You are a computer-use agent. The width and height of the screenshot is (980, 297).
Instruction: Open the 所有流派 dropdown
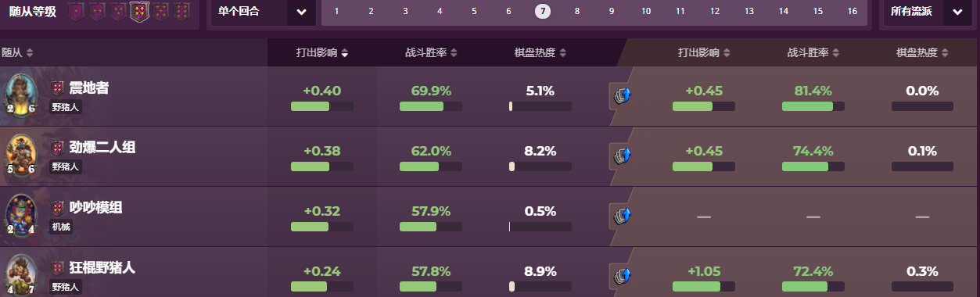(927, 12)
